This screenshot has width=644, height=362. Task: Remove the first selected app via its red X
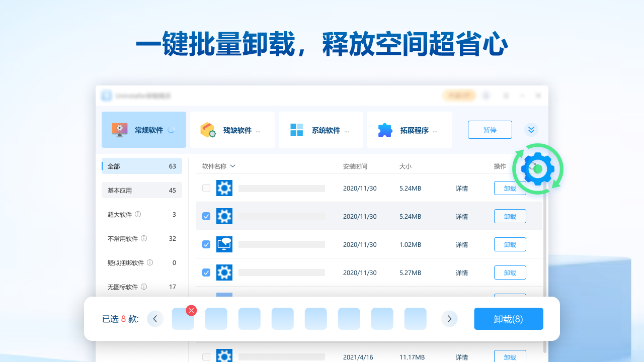192,311
